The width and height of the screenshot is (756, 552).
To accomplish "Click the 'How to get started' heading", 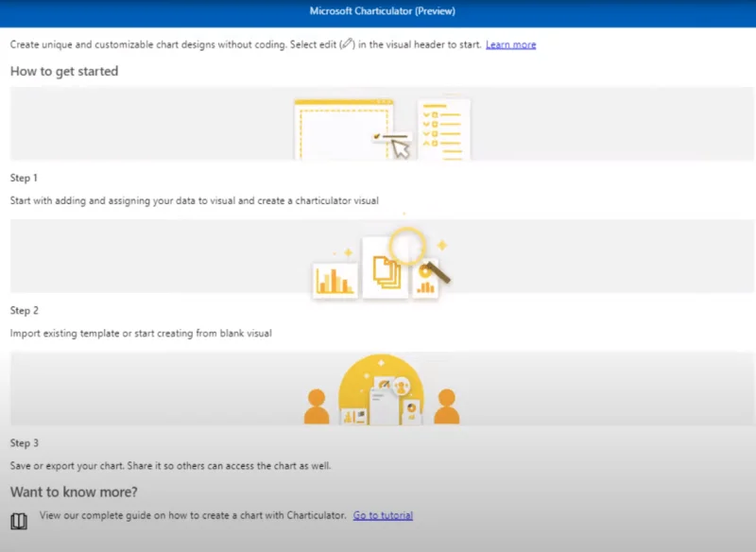I will click(64, 71).
